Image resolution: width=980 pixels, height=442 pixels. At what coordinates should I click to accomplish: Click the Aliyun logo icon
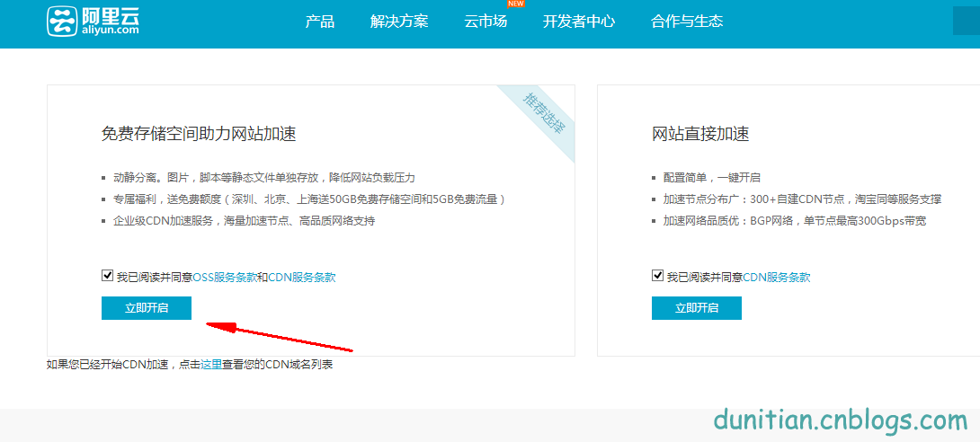coord(62,21)
